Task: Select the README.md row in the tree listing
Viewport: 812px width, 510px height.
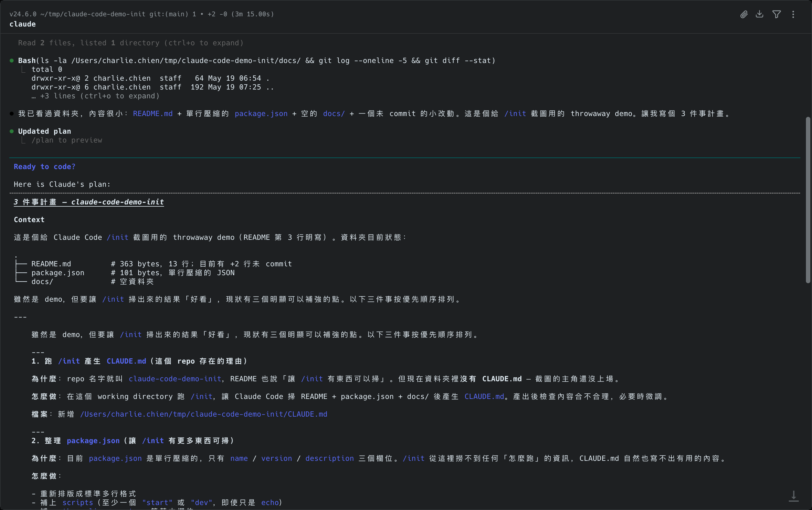Action: click(x=154, y=264)
